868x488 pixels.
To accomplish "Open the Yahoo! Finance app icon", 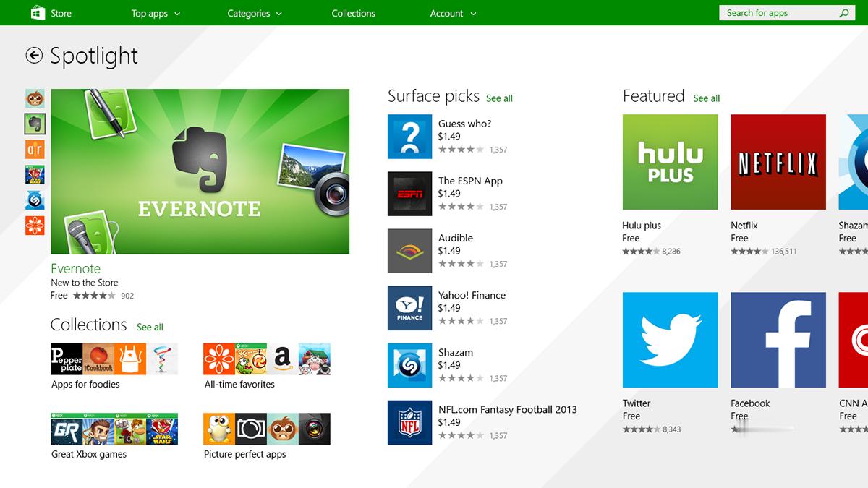I will pos(409,308).
